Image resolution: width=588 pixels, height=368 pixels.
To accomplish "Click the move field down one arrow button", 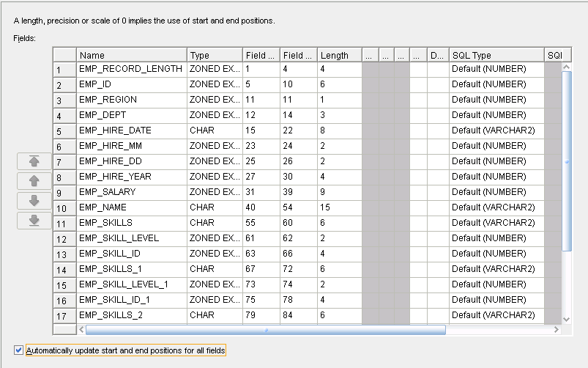I will coord(34,200).
